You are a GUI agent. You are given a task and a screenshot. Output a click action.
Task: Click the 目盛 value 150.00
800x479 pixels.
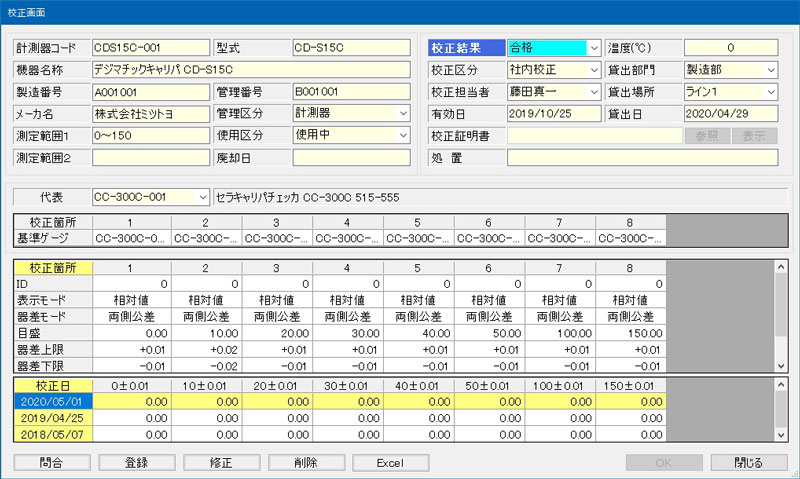coord(631,333)
